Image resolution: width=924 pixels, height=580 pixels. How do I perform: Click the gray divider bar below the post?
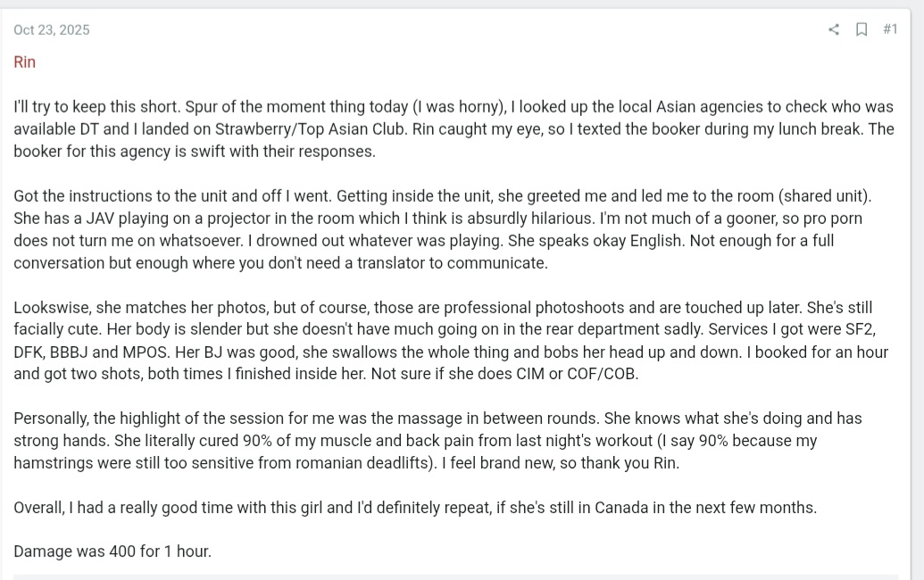point(455,576)
